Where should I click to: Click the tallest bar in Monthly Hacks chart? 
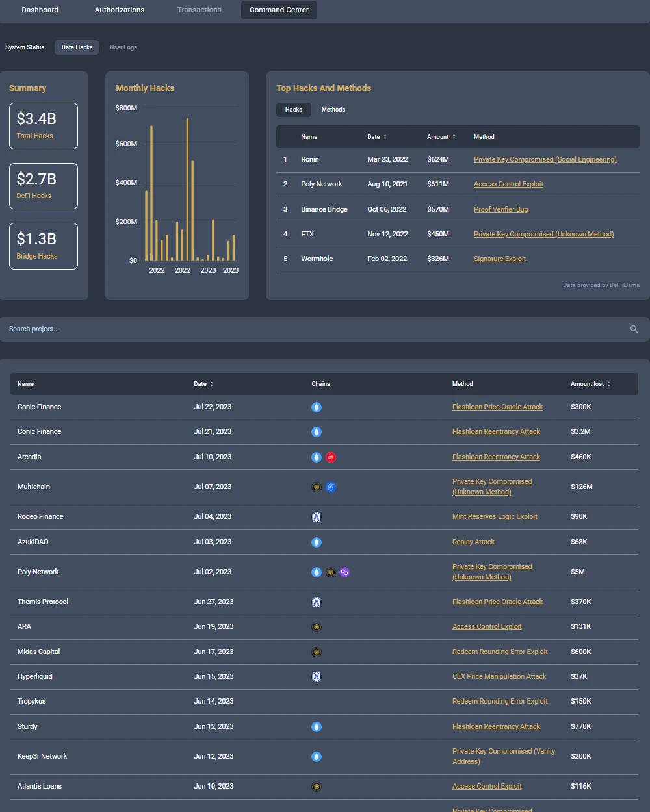click(187, 188)
